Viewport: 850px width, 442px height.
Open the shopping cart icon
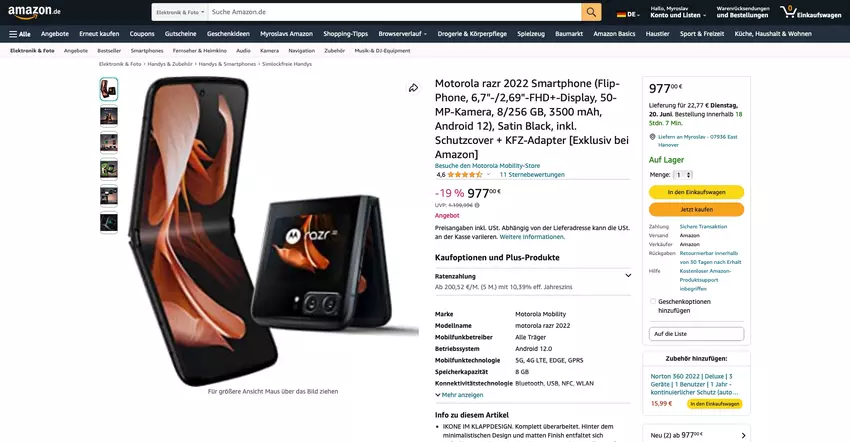pyautogui.click(x=788, y=12)
